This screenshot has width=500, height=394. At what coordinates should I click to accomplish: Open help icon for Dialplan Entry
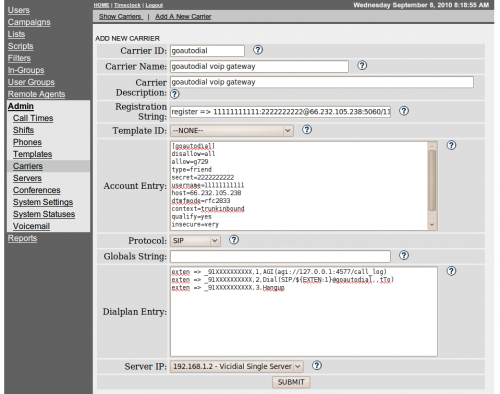pyautogui.click(x=451, y=271)
